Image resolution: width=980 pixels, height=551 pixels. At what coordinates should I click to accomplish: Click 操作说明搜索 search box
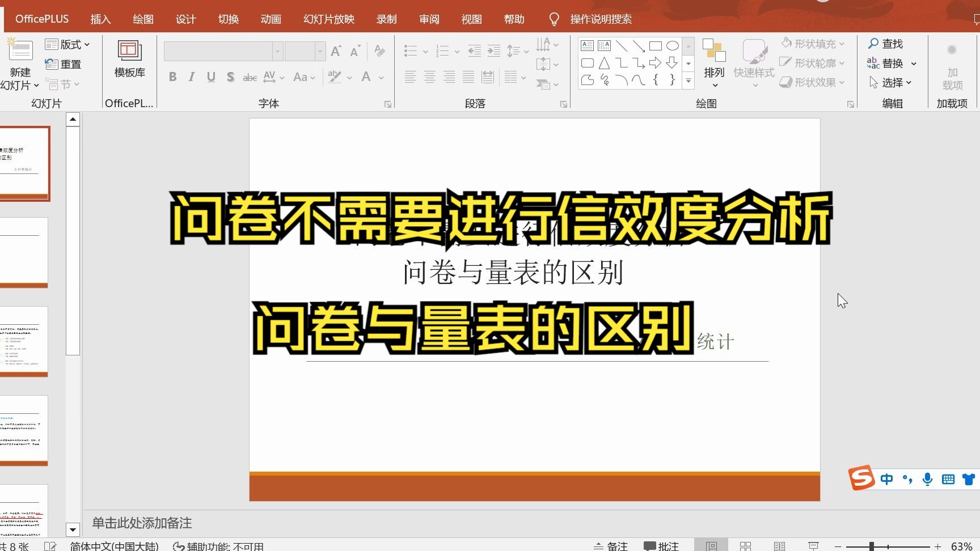(601, 19)
